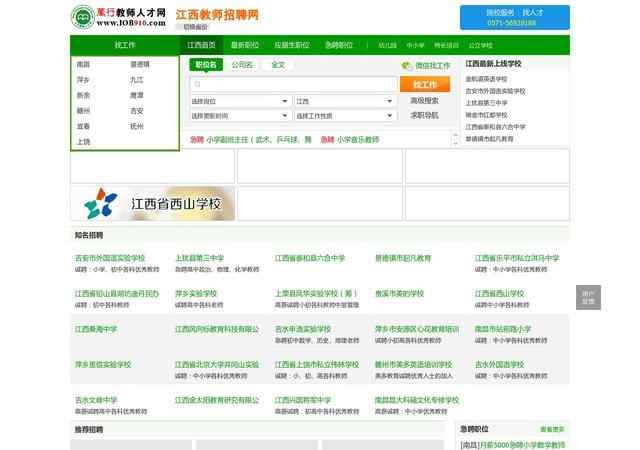
Task: Click the JOB910 teacher talent site logo
Action: point(119,17)
